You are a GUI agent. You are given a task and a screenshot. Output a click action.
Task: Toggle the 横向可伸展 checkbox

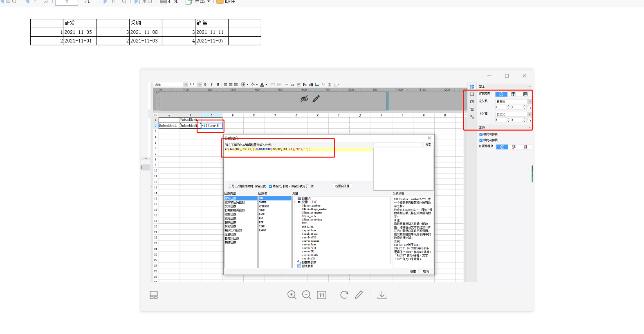coord(481,134)
